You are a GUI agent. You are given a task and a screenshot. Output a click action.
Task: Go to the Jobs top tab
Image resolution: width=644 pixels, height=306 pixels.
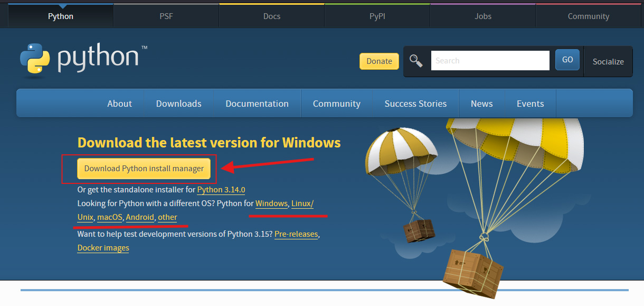483,16
